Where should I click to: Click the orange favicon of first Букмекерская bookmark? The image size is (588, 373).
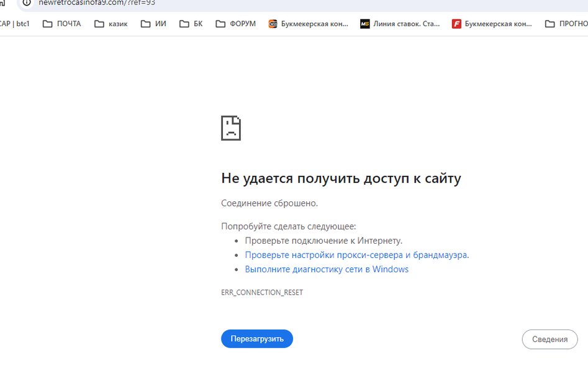coord(273,24)
